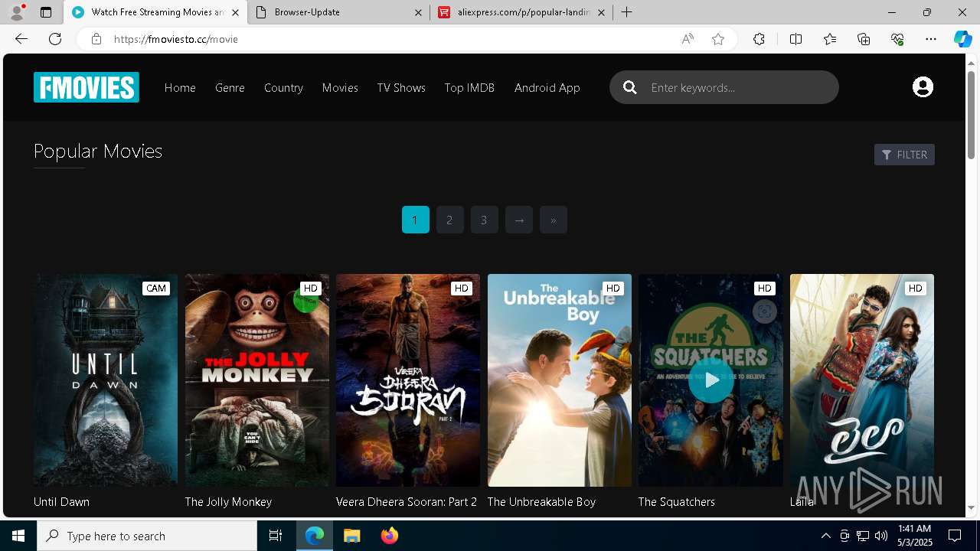The image size is (980, 551).
Task: Click the next page arrow
Action: (518, 220)
